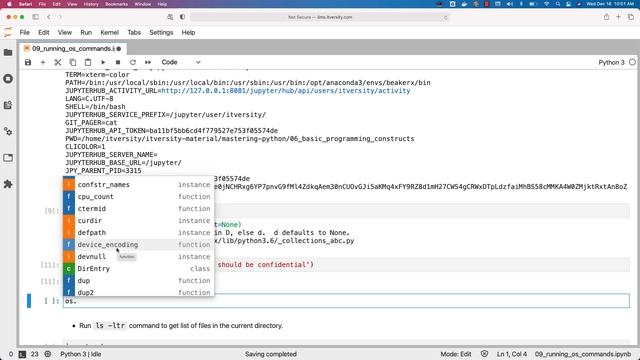The height and width of the screenshot is (360, 640).
Task: Click the Wi-Fi icon in the menu bar
Action: [547, 4]
